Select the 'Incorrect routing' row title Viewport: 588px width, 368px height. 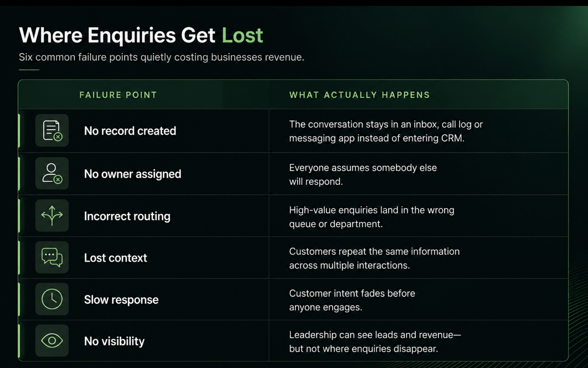[127, 216]
